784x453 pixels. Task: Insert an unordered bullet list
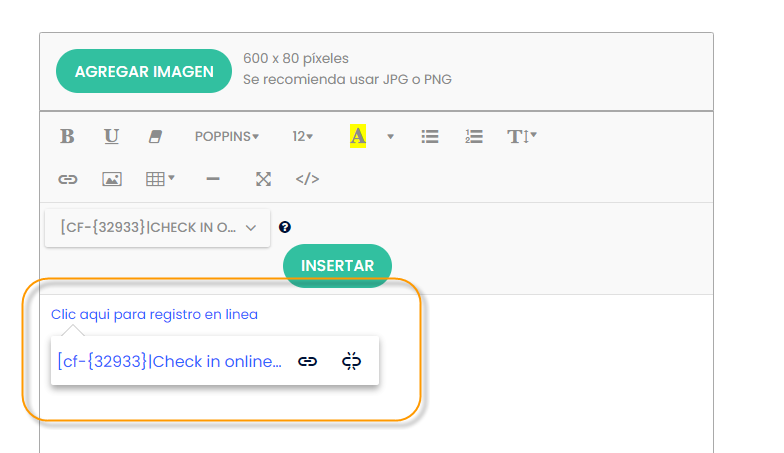point(430,136)
